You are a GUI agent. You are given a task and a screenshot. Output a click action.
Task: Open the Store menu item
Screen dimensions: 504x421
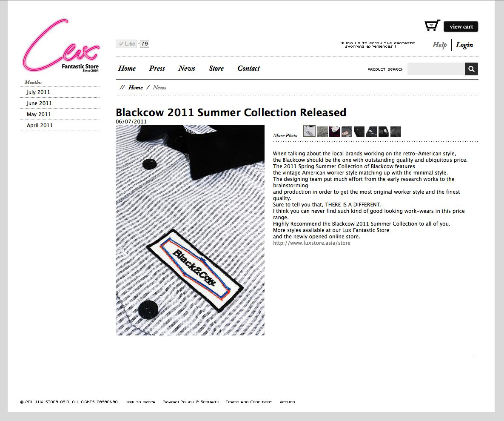point(216,68)
